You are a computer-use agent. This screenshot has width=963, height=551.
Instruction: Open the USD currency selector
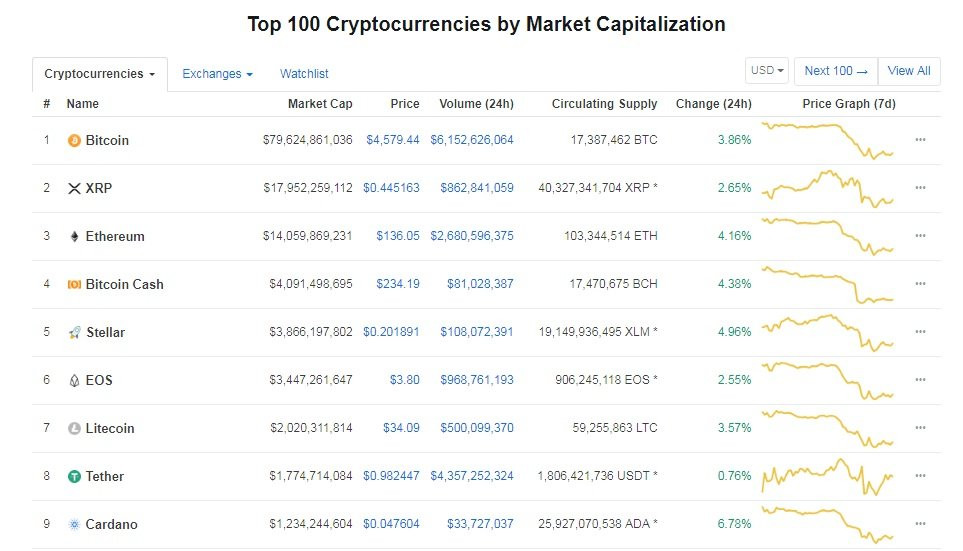767,71
